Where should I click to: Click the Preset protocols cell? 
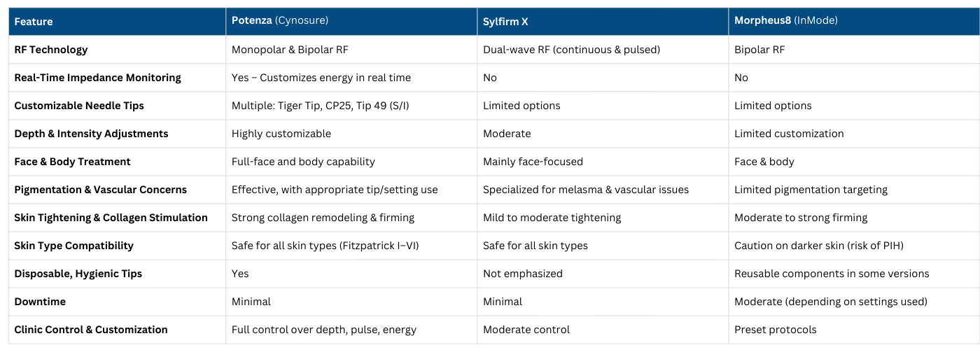click(x=775, y=330)
